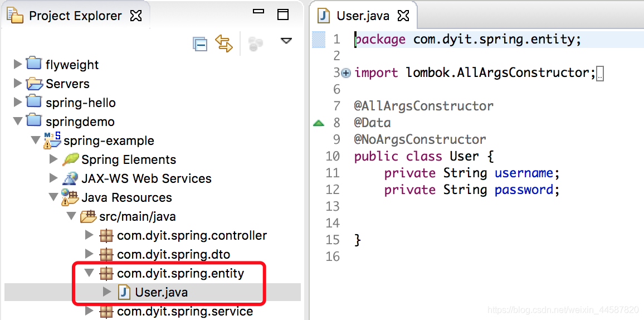Image resolution: width=644 pixels, height=320 pixels.
Task: Click the class name User on line 10
Action: coord(465,157)
